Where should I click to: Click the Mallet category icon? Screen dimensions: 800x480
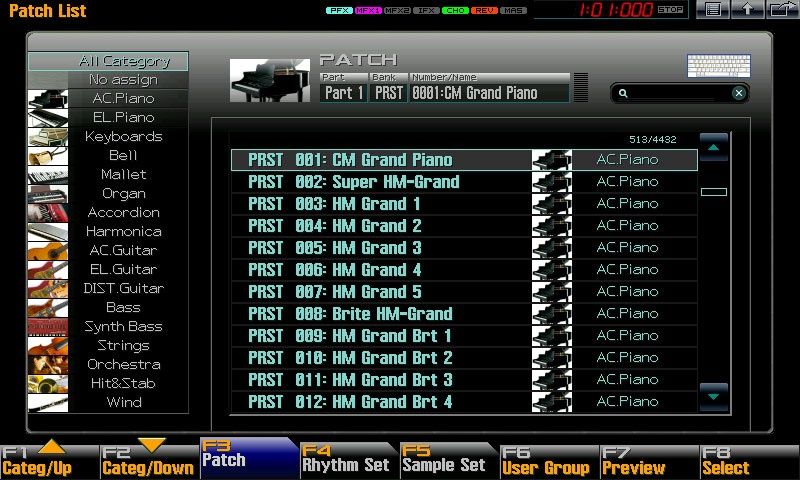48,174
